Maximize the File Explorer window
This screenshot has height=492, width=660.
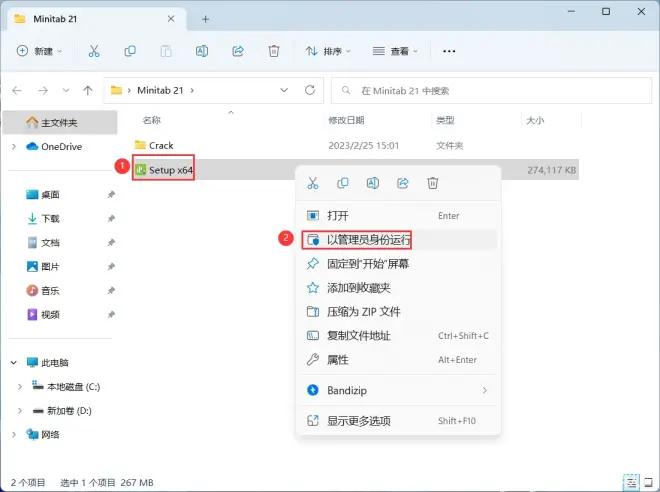606,11
